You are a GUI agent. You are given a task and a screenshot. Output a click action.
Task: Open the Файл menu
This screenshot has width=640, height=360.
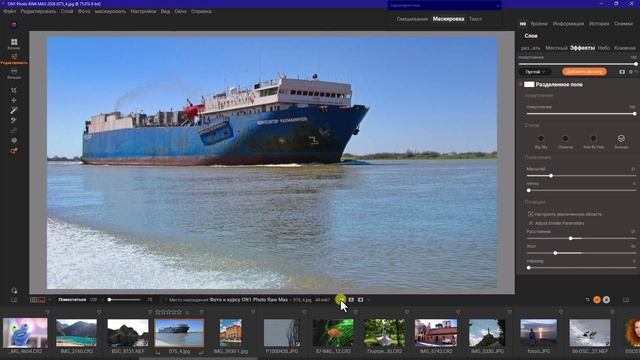[x=9, y=11]
